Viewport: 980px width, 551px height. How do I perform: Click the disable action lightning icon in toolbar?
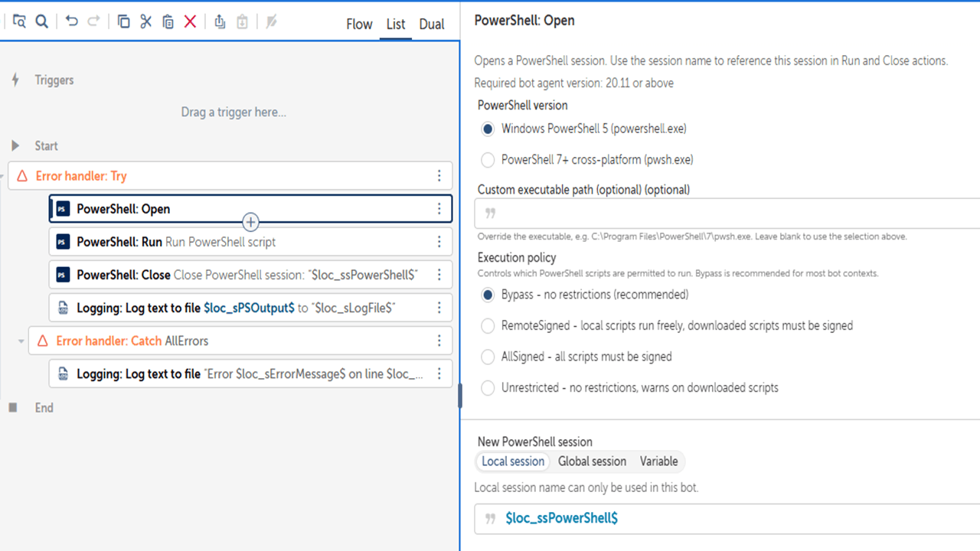tap(271, 21)
